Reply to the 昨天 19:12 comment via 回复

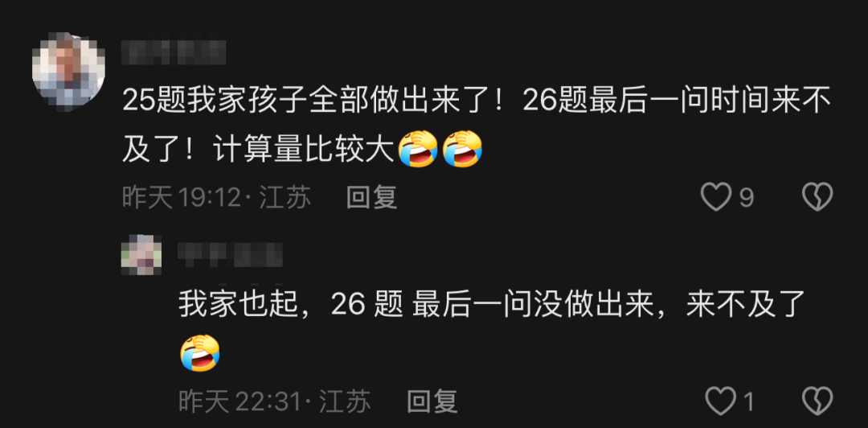click(371, 197)
